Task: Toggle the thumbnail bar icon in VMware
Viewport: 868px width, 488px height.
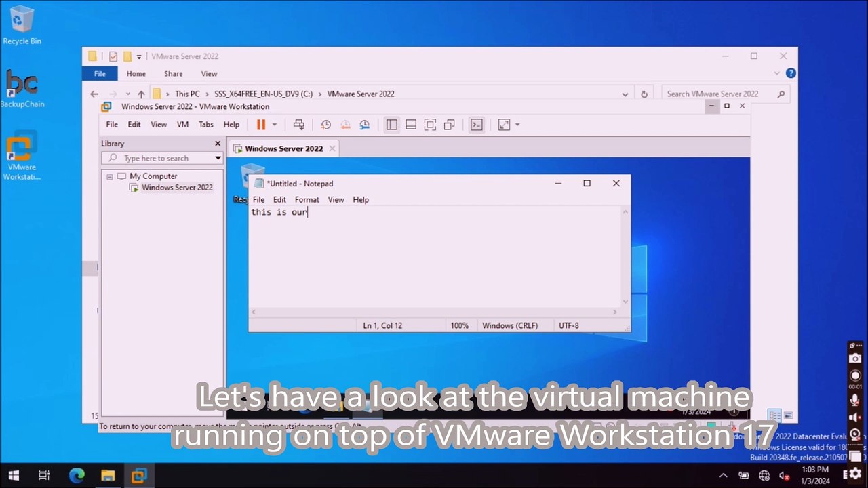Action: [411, 125]
